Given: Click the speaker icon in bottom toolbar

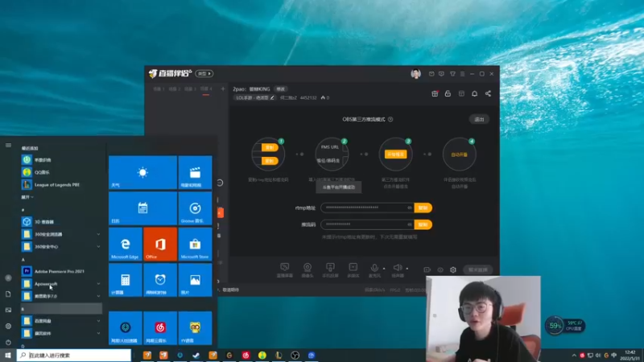Looking at the screenshot, I should tap(397, 268).
